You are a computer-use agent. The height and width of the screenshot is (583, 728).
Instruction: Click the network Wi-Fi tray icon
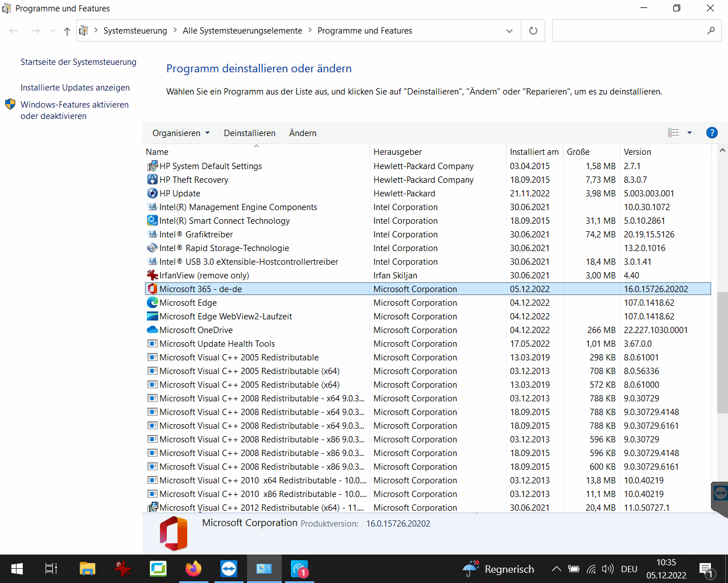coord(591,569)
